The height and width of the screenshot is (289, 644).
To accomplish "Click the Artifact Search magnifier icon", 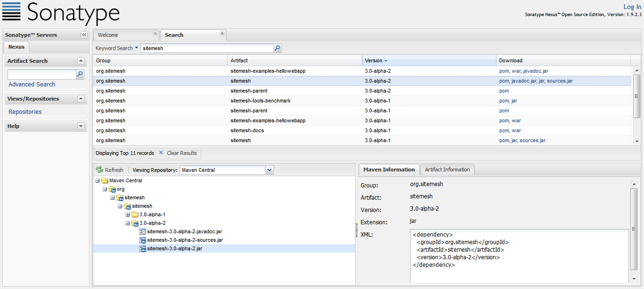I will coord(80,74).
